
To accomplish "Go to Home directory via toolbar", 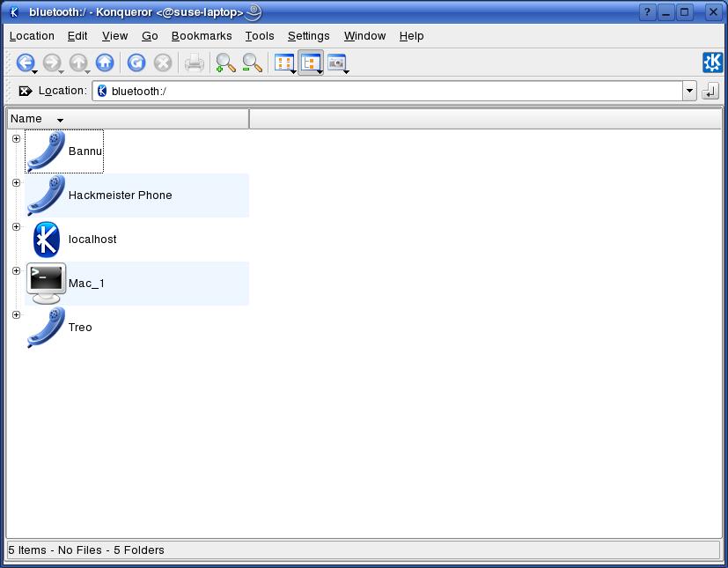I will [x=105, y=63].
